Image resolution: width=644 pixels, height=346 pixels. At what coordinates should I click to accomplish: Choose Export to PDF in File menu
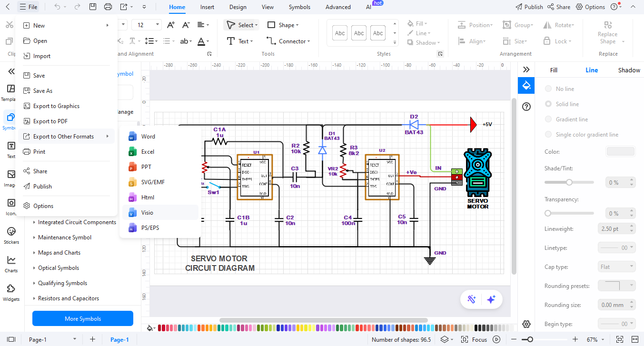67,121
